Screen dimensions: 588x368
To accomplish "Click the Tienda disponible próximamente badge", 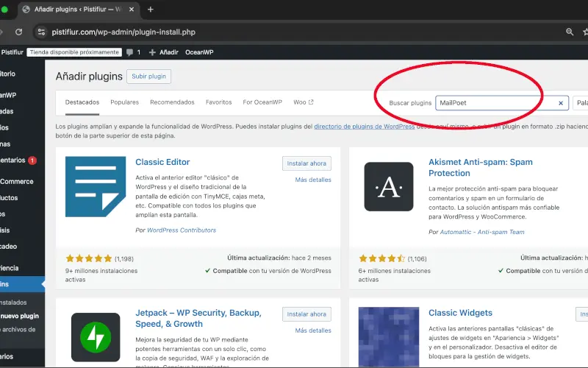I will [74, 52].
